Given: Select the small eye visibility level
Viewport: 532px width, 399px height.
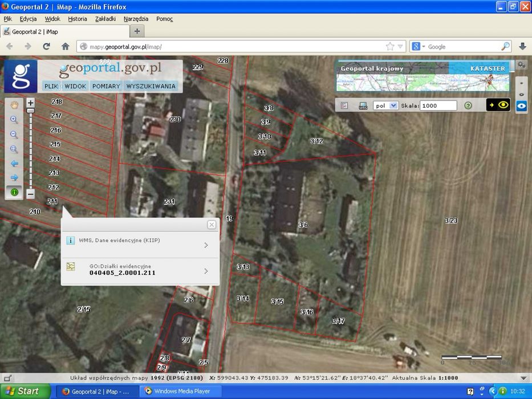Looking at the screenshot, I should coord(522,94).
